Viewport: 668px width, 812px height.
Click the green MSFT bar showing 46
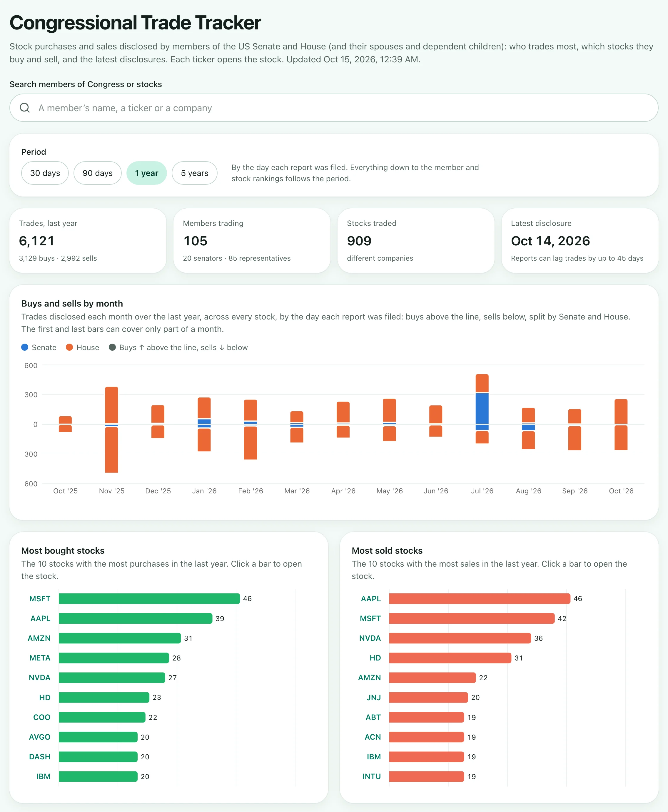(149, 598)
